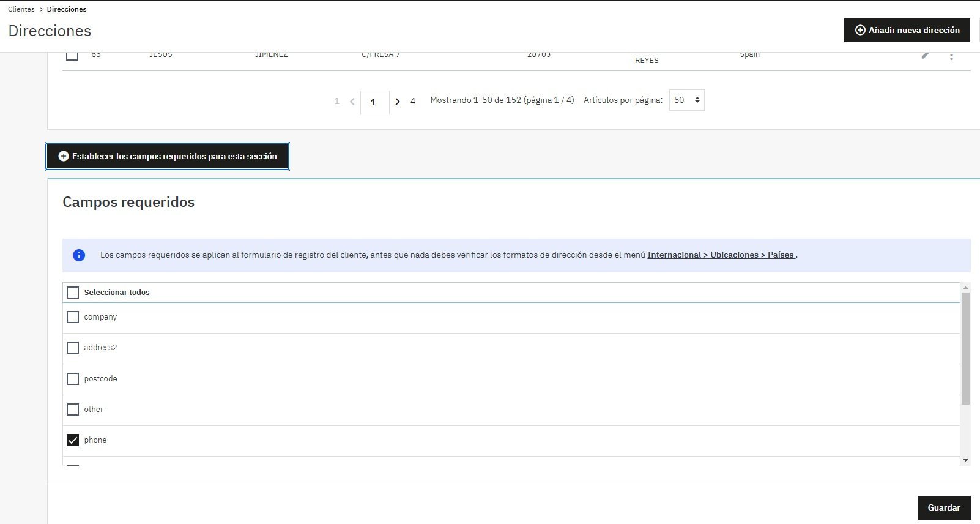Tick the row checkbox for address 65
This screenshot has width=980, height=524.
(72, 55)
